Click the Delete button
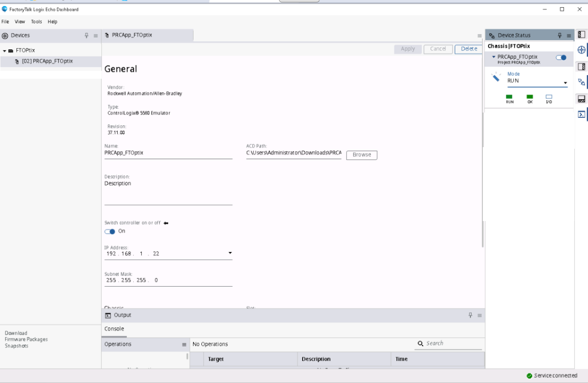The height and width of the screenshot is (383, 588). [x=469, y=49]
